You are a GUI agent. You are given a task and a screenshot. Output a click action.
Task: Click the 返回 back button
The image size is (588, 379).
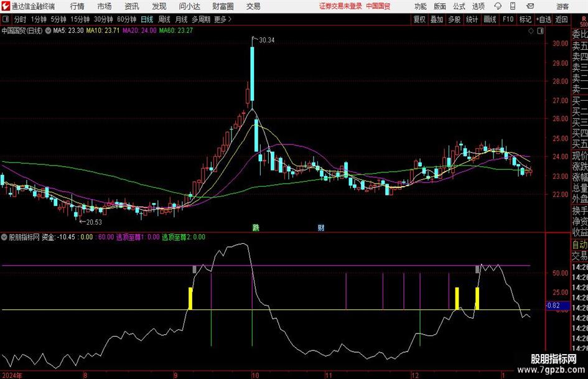[561, 19]
